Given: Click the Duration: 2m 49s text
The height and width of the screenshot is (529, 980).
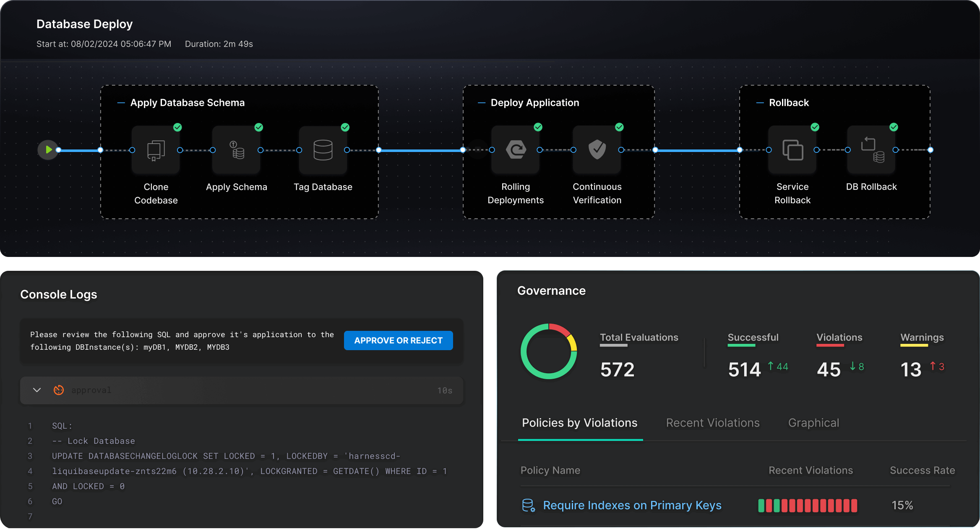Looking at the screenshot, I should [219, 44].
